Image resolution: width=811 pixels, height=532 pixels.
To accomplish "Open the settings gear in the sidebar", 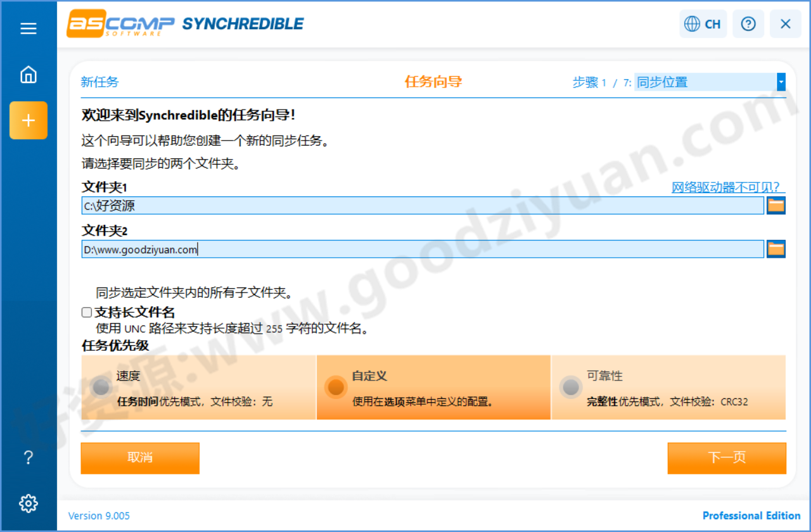I will point(28,503).
